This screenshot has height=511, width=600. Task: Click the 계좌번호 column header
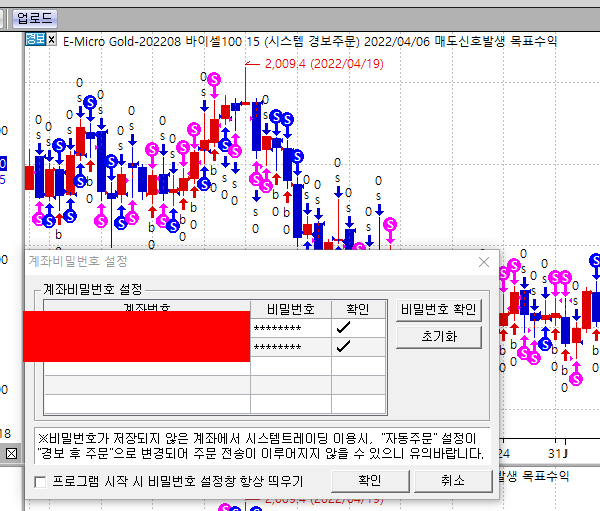point(146,309)
